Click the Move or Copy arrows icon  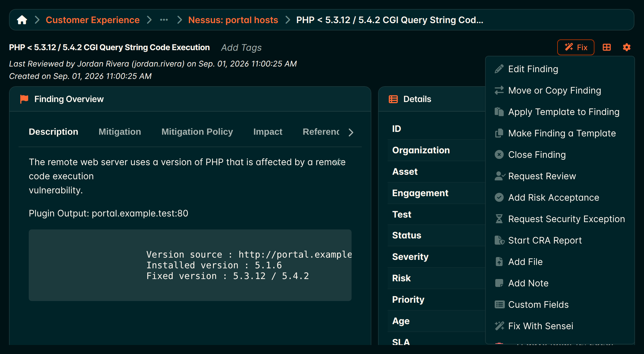499,90
